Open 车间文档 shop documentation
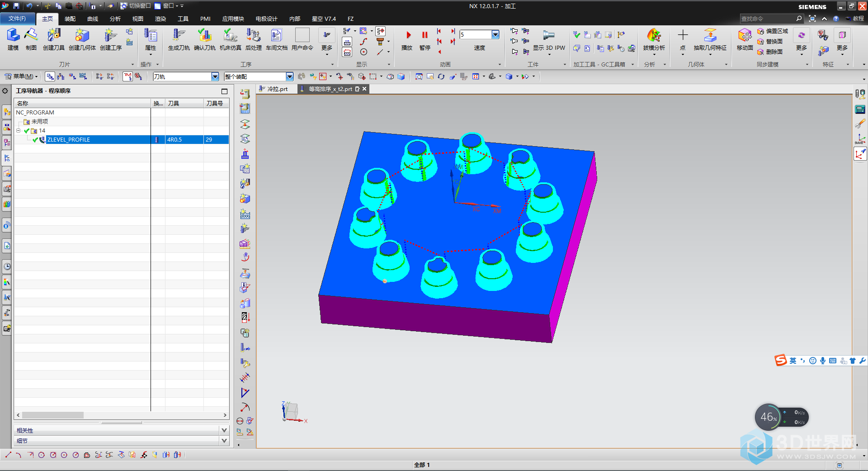 pyautogui.click(x=277, y=39)
